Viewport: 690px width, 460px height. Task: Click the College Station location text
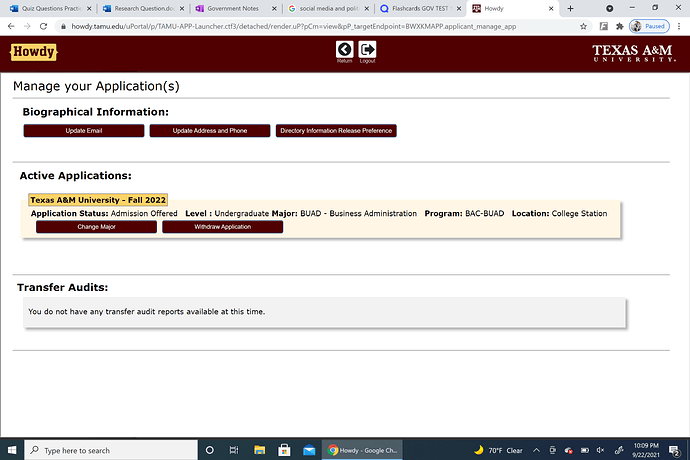pos(579,213)
